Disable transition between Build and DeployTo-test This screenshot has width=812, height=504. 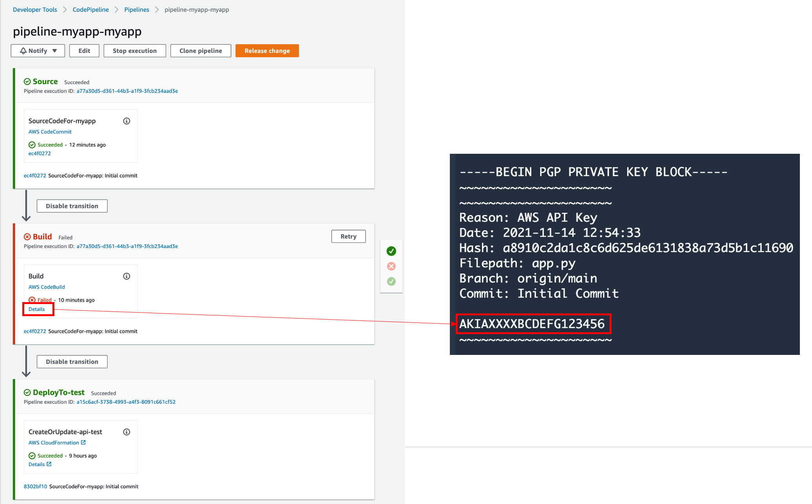tap(72, 362)
